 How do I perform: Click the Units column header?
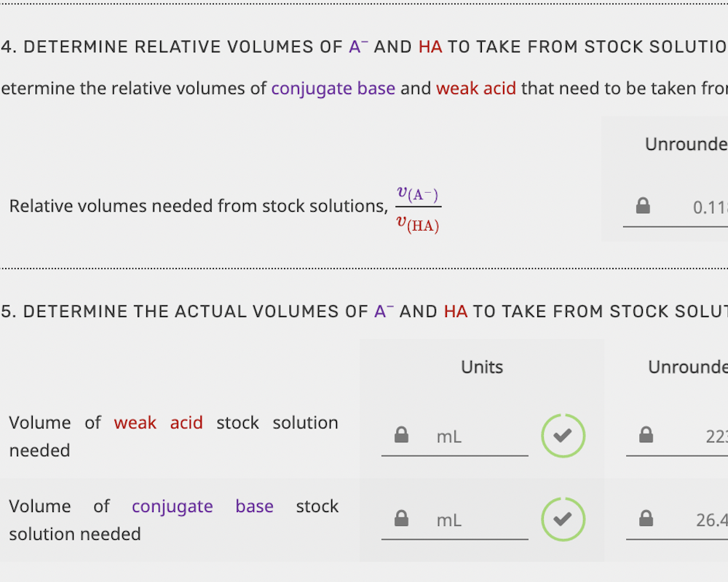point(481,367)
